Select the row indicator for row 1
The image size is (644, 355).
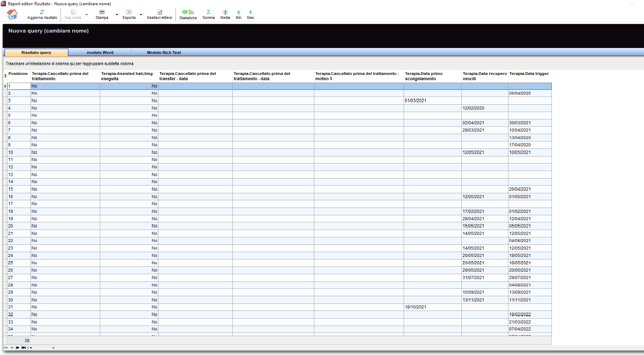pos(5,86)
